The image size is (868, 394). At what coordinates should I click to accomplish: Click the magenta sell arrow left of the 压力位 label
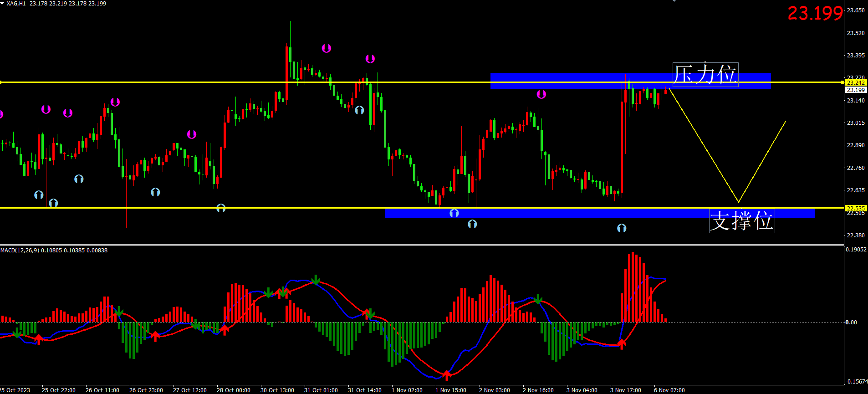(541, 94)
